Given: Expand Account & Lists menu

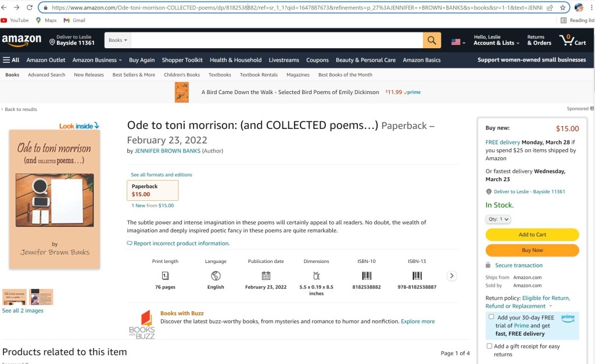Looking at the screenshot, I should point(494,43).
